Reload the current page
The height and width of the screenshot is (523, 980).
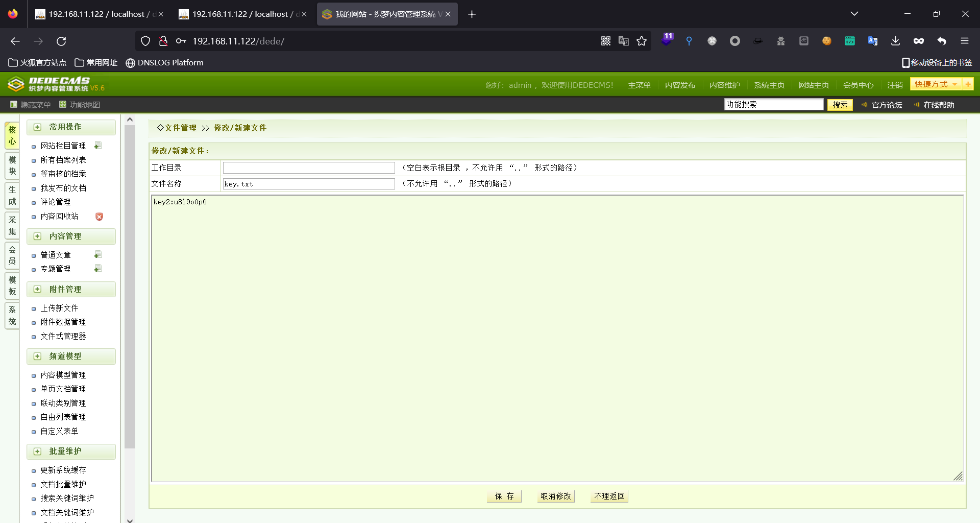pyautogui.click(x=61, y=41)
